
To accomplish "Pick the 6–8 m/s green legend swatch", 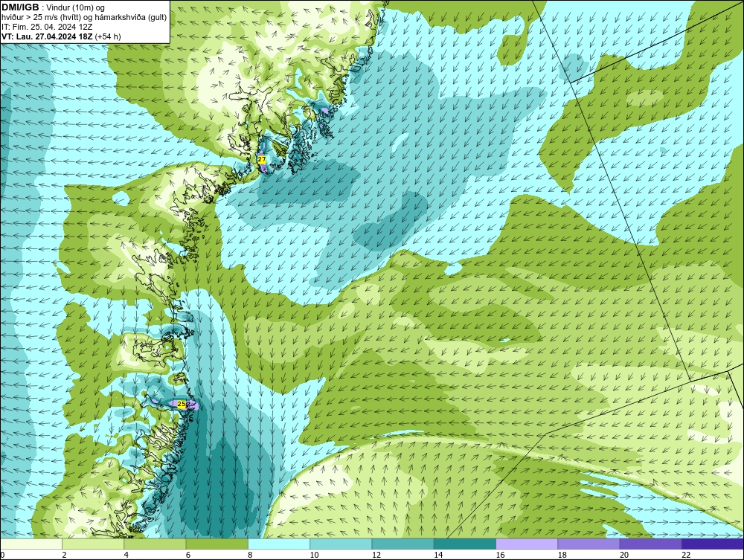I will (217, 544).
